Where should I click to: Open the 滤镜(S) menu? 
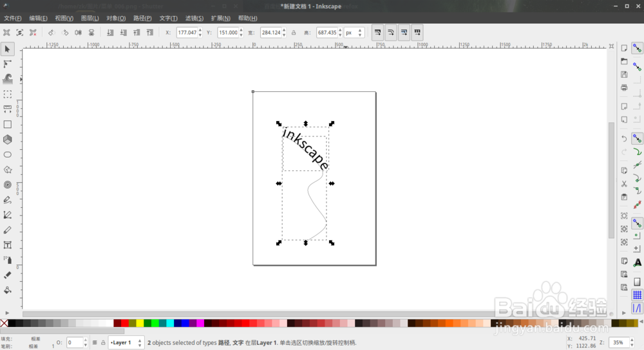[x=194, y=18]
